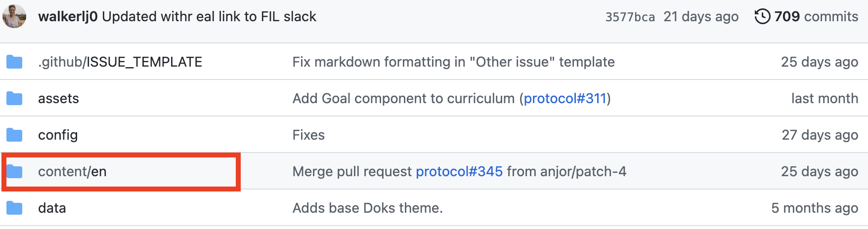This screenshot has height=229, width=868.
Task: Follow the protocol#345 pull request link
Action: [x=459, y=172]
